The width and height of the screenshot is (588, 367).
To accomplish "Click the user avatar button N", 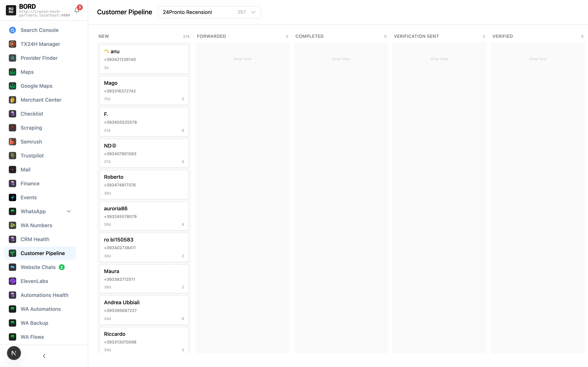I will point(14,353).
